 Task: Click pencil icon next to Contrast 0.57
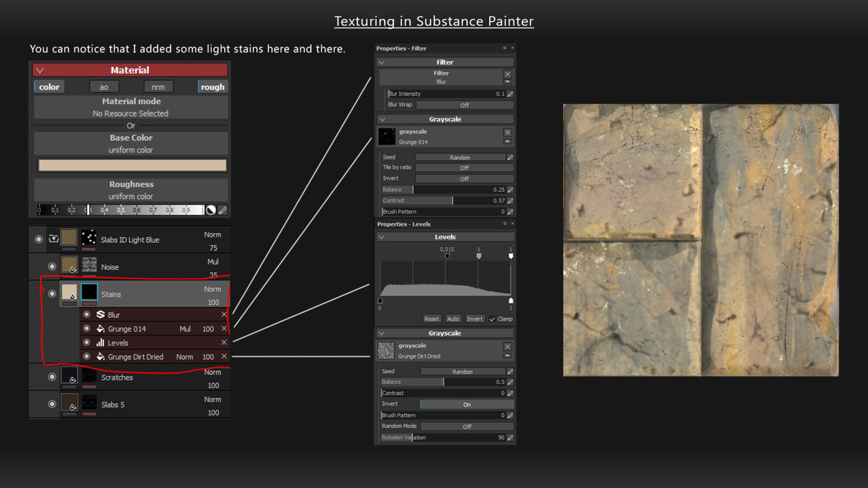(510, 201)
